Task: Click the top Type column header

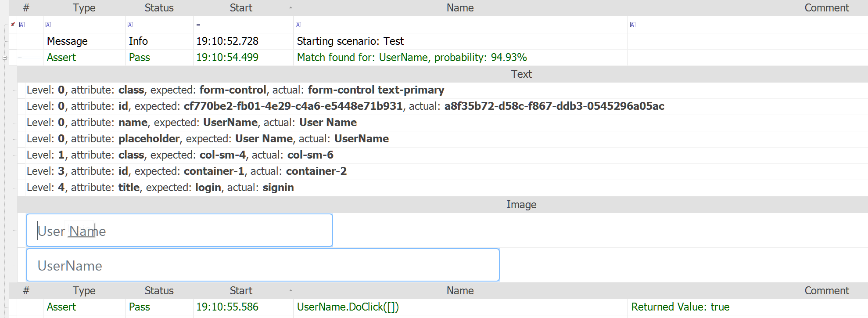Action: pyautogui.click(x=84, y=8)
